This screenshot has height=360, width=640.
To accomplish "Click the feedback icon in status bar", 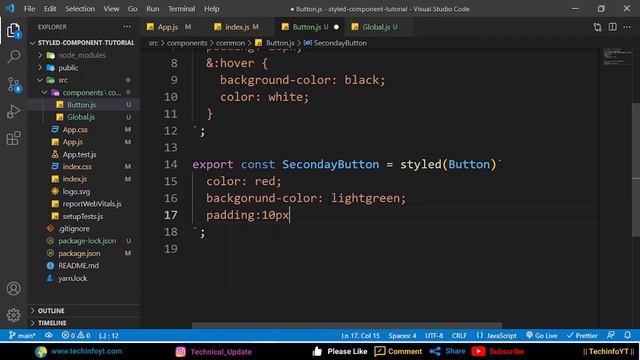I will point(611,335).
